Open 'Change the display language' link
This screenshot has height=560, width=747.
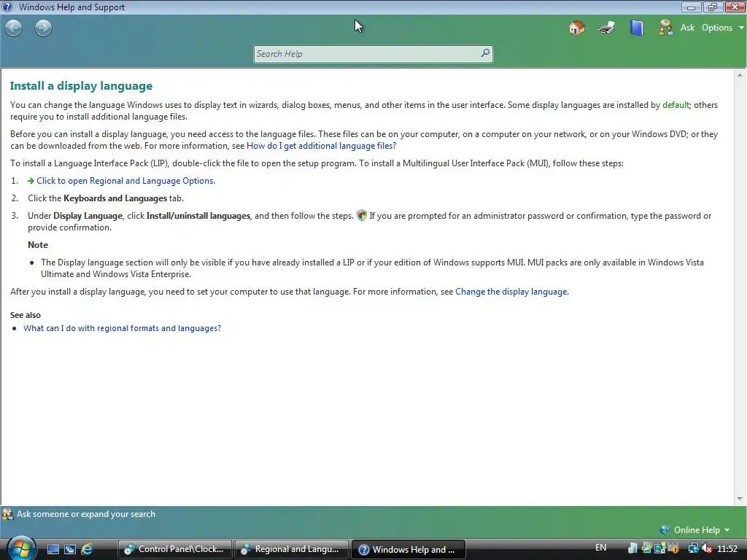tap(511, 292)
